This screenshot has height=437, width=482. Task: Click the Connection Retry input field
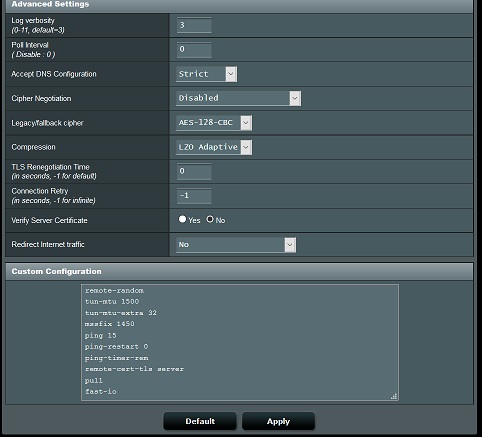pos(194,196)
